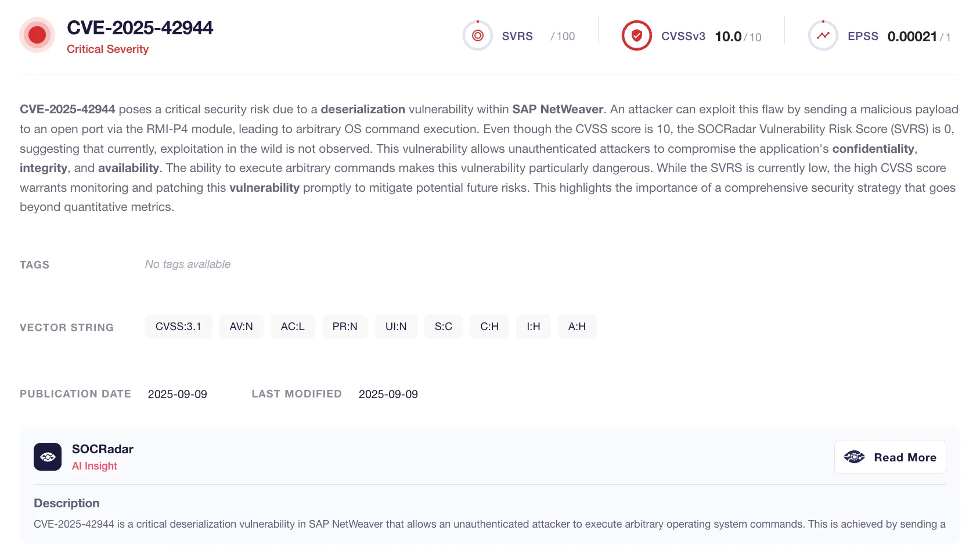Select the AV:N vector chip
The width and height of the screenshot is (980, 559).
point(241,327)
